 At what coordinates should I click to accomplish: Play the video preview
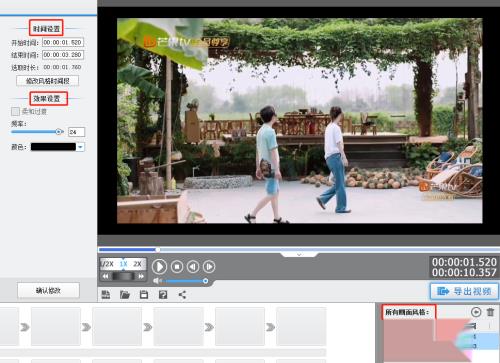pyautogui.click(x=159, y=267)
